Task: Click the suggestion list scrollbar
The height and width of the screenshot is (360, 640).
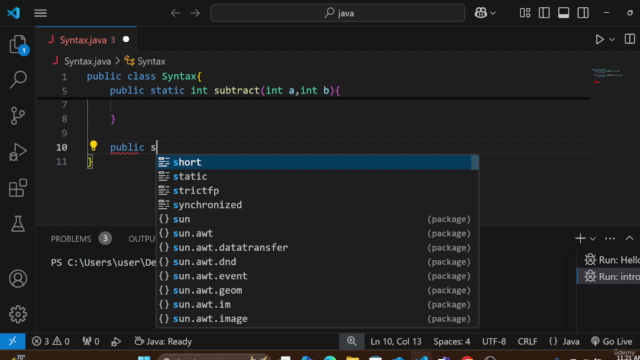Action: 475,162
